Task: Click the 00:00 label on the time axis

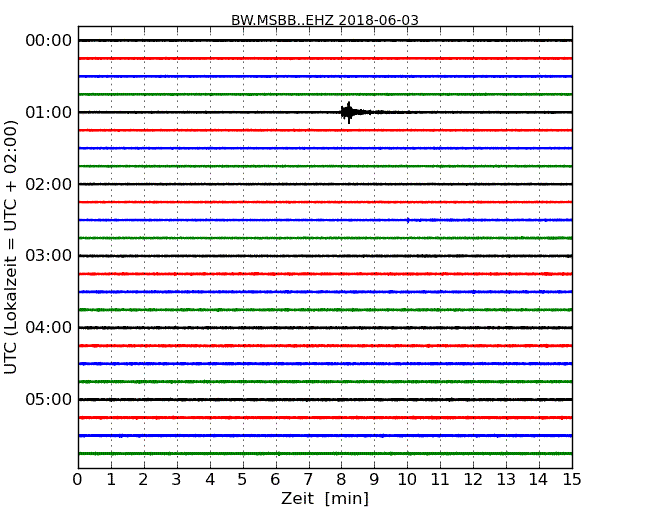Action: pyautogui.click(x=48, y=40)
